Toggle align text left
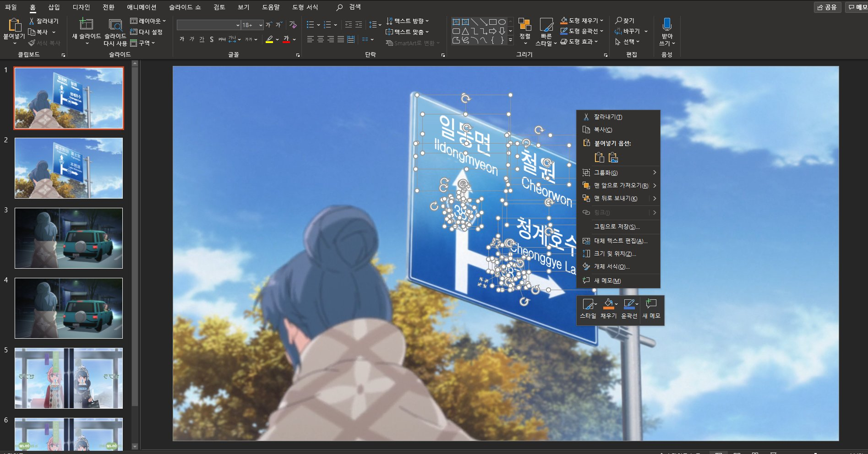The image size is (868, 454). [311, 39]
